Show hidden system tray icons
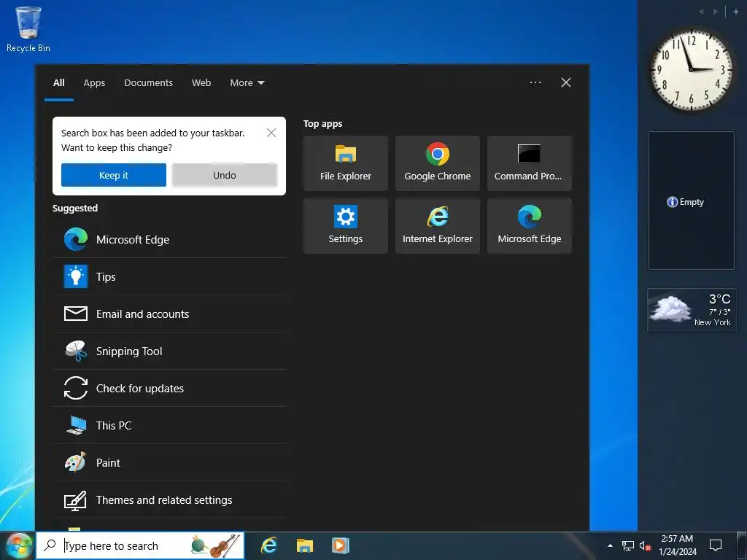The height and width of the screenshot is (560, 747). (x=610, y=545)
